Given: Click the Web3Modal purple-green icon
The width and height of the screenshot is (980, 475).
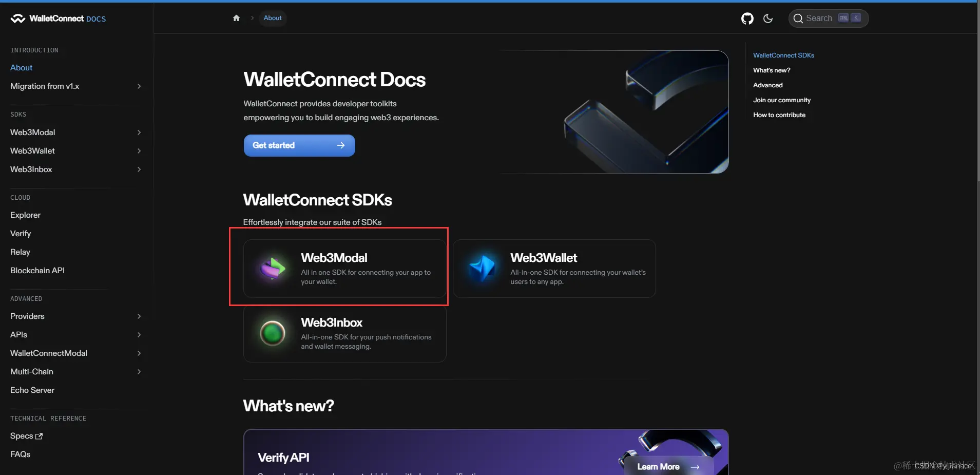Looking at the screenshot, I should coord(272,268).
